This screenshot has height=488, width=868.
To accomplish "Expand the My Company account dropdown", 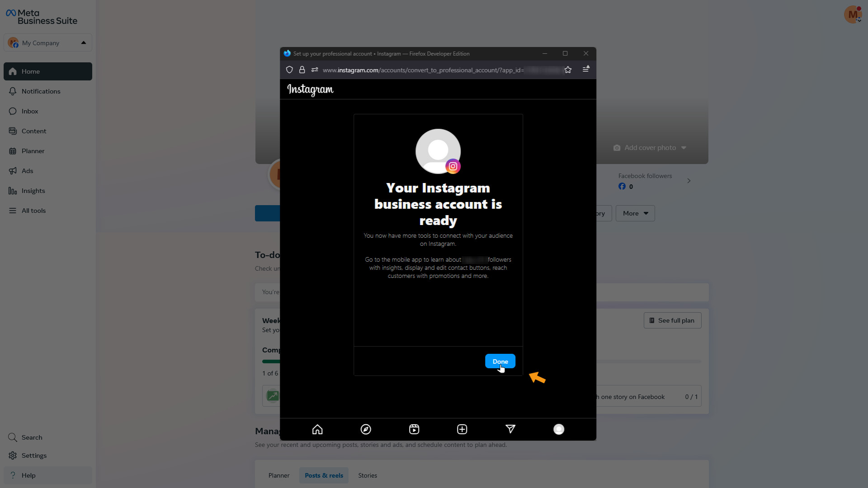I will click(48, 42).
